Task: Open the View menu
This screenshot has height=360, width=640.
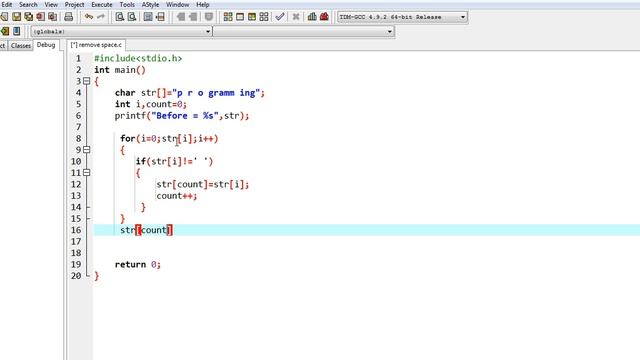Action: point(51,4)
